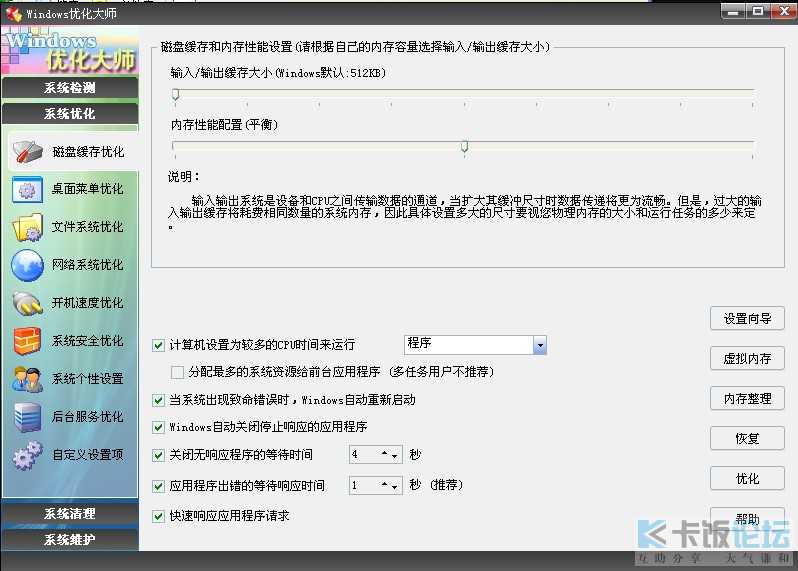Screen dimensions: 798x571
Task: Open 磁盘缓存优化 sidebar item
Action: click(x=73, y=152)
